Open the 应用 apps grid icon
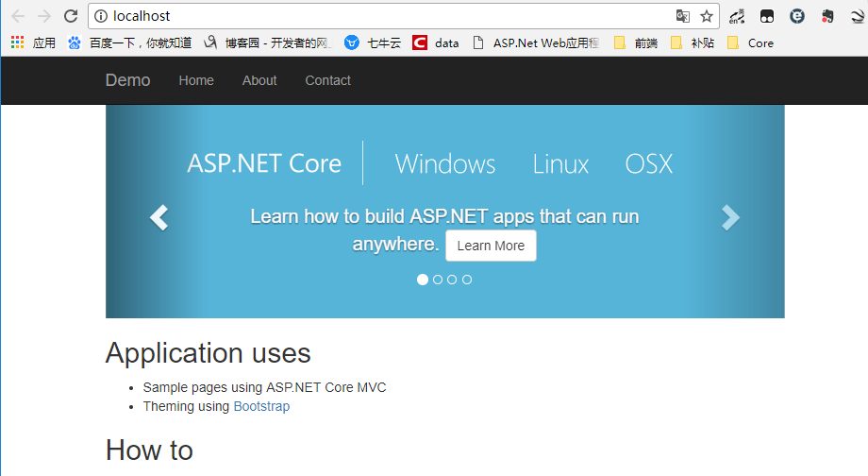Screen dimensions: 868x476 pos(18,42)
